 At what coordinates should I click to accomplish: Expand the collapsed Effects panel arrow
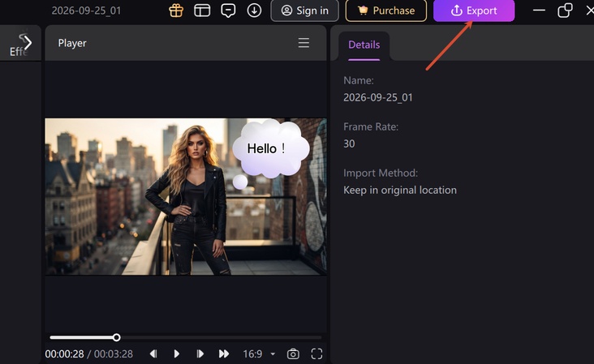(x=27, y=43)
